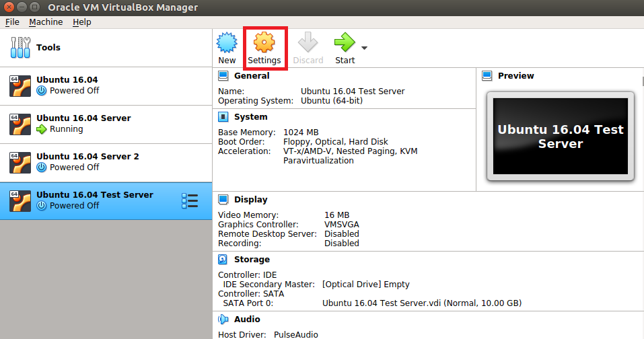
Task: Open the Audio section heading
Action: 247,319
